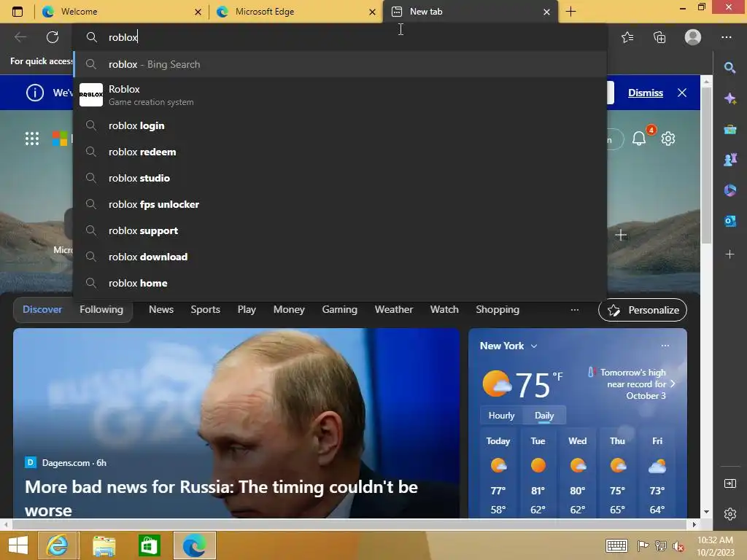Open sidebar settings gear at bottom
This screenshot has height=560, width=747.
pos(729,514)
